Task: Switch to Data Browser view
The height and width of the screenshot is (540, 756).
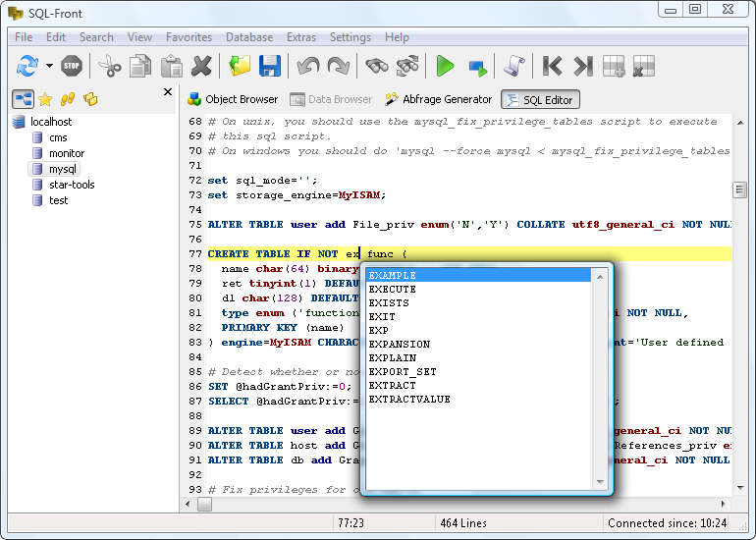Action: [x=331, y=99]
